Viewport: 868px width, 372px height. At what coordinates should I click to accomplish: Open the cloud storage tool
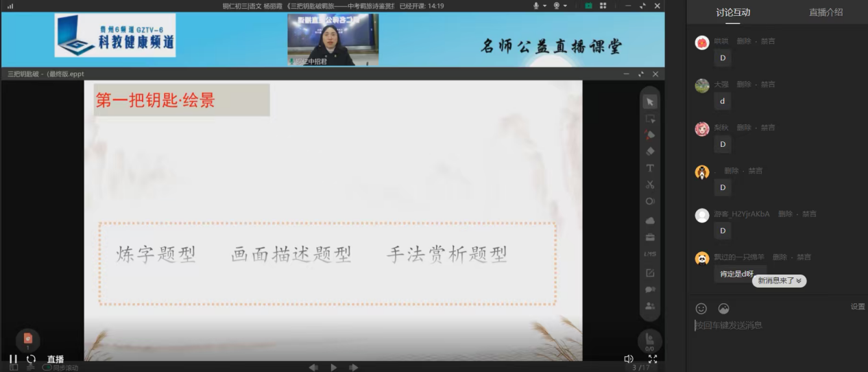coord(650,220)
